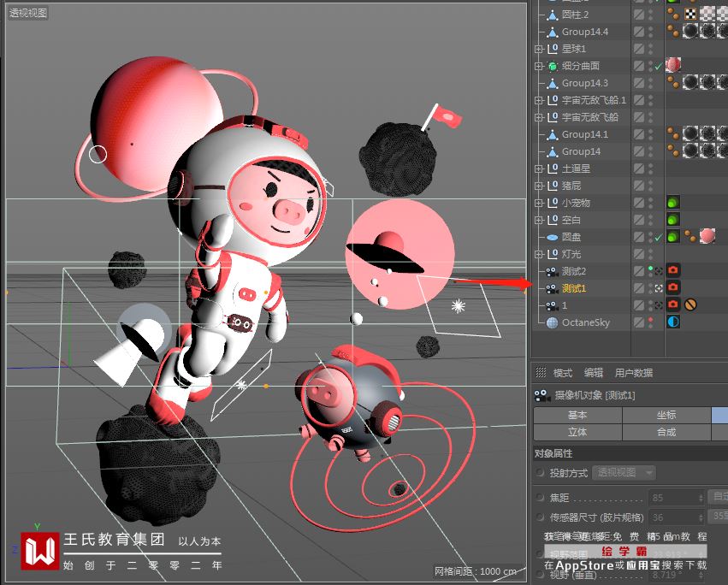
Task: Toggle the layer box for 测试1
Action: (639, 289)
